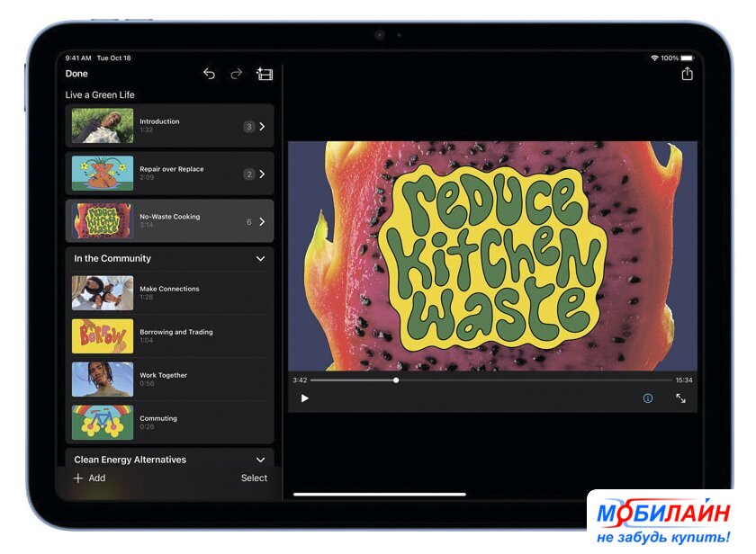Tap the share icon at top right
The image size is (756, 554).
pos(687,74)
